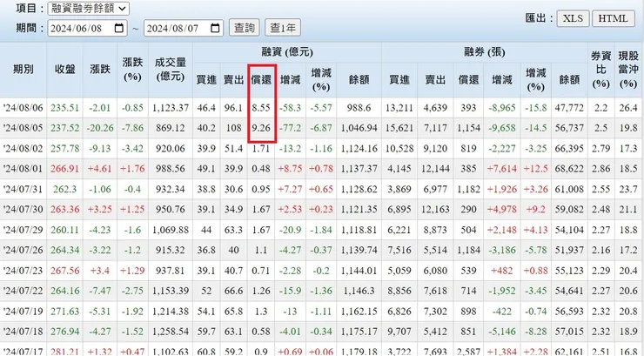Viewport: 644px width, 356px height.
Task: Select the date cell '24/07/26
Action: click(x=23, y=250)
